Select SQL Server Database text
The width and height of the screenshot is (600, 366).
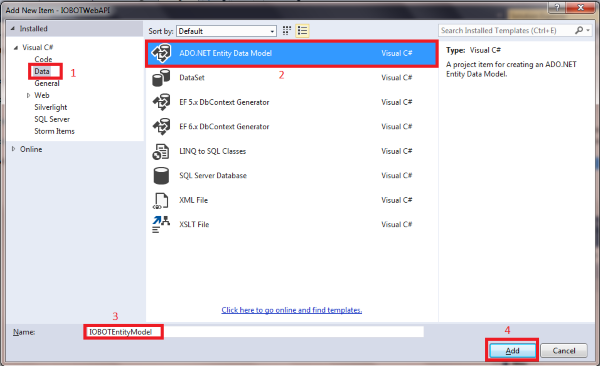pyautogui.click(x=213, y=176)
